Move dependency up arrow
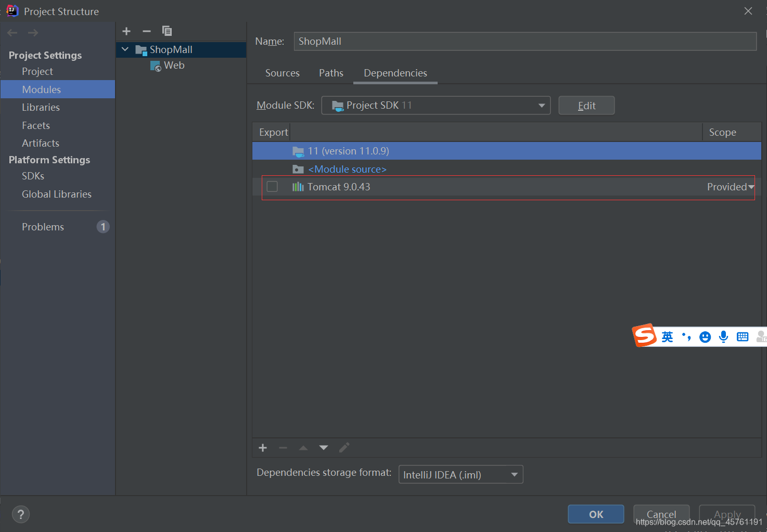Viewport: 767px width, 532px height. (x=303, y=448)
